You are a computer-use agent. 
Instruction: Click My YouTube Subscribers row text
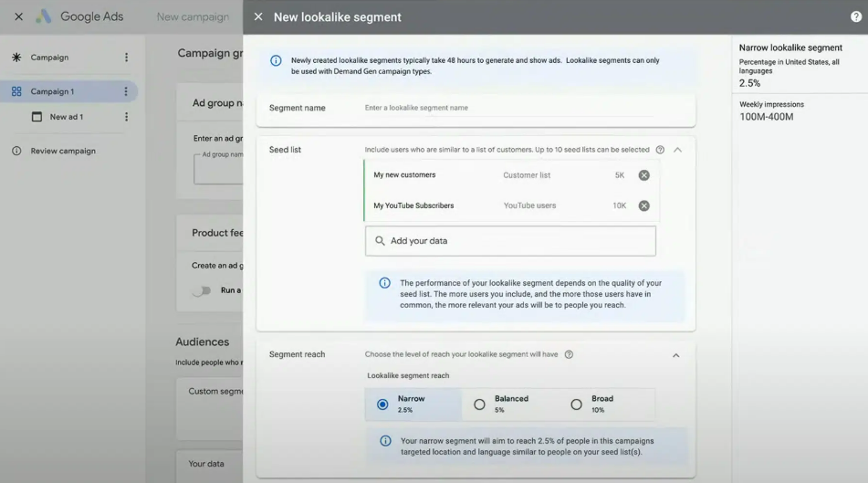(x=413, y=205)
